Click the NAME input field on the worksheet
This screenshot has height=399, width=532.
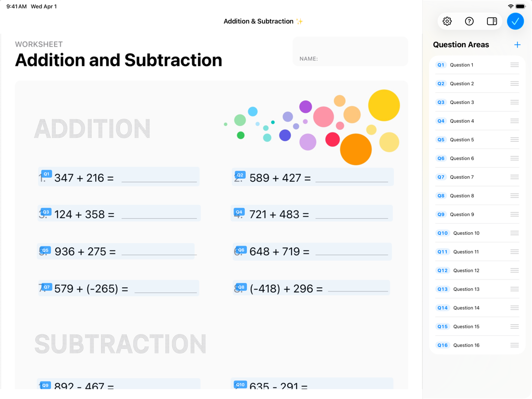[350, 52]
